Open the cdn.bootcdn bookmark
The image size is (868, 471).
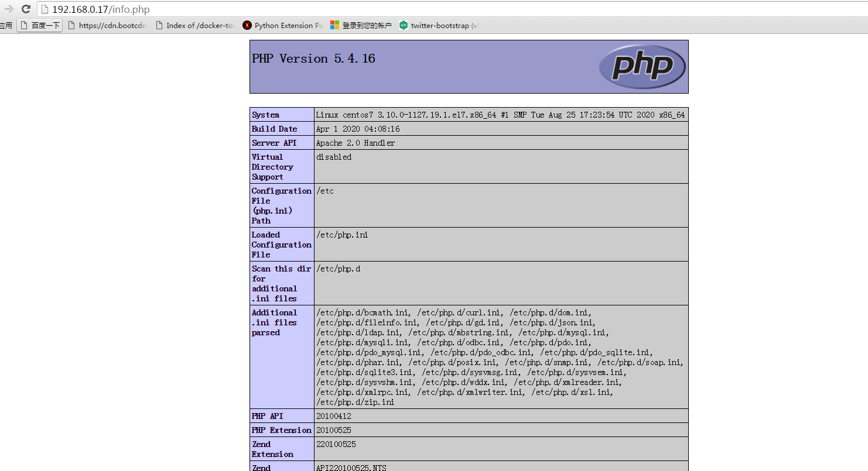pos(107,25)
